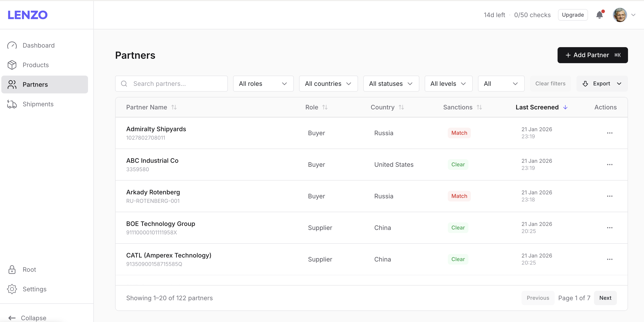644x322 pixels.
Task: Click the search magnifier icon
Action: [124, 84]
